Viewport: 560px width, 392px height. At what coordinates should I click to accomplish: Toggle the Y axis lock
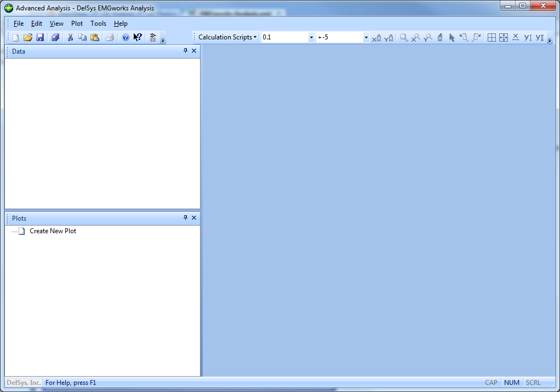(x=388, y=38)
